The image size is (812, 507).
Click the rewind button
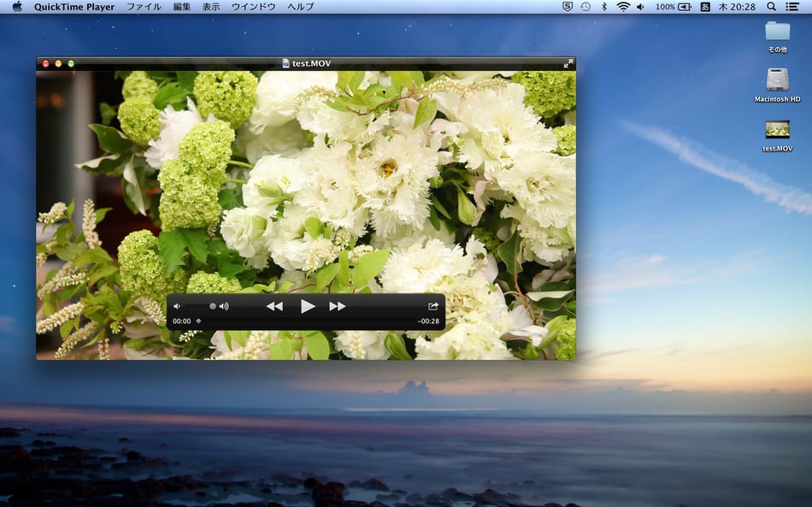click(274, 306)
